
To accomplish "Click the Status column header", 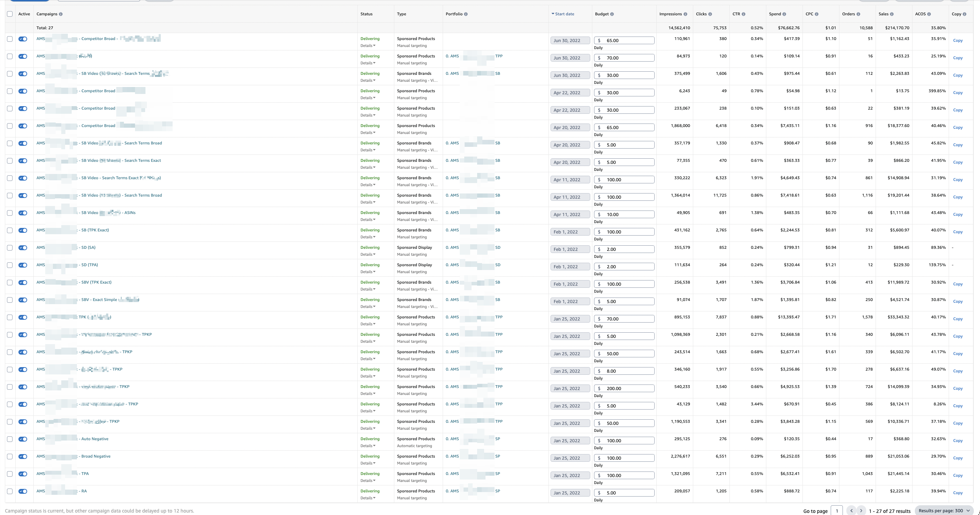I will (366, 14).
